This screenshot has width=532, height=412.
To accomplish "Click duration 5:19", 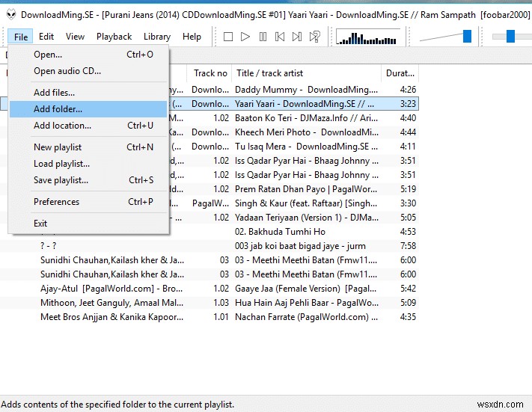I will (408, 189).
